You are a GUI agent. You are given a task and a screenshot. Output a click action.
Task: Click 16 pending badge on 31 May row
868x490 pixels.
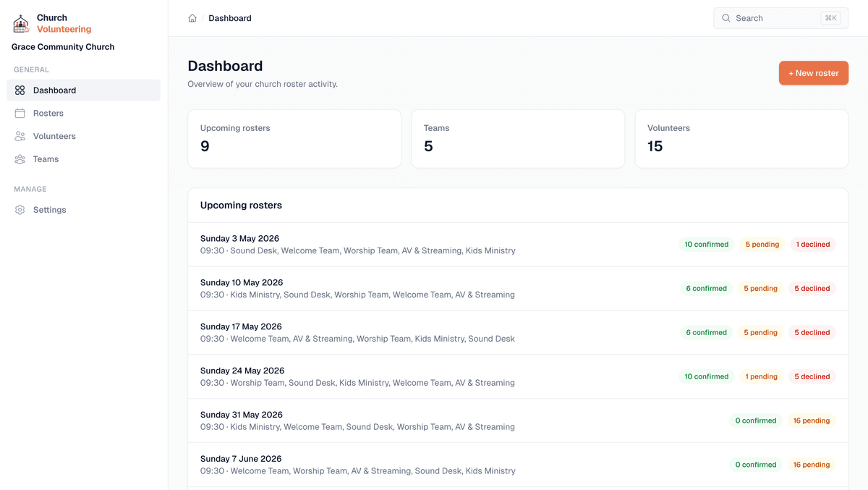pyautogui.click(x=812, y=421)
